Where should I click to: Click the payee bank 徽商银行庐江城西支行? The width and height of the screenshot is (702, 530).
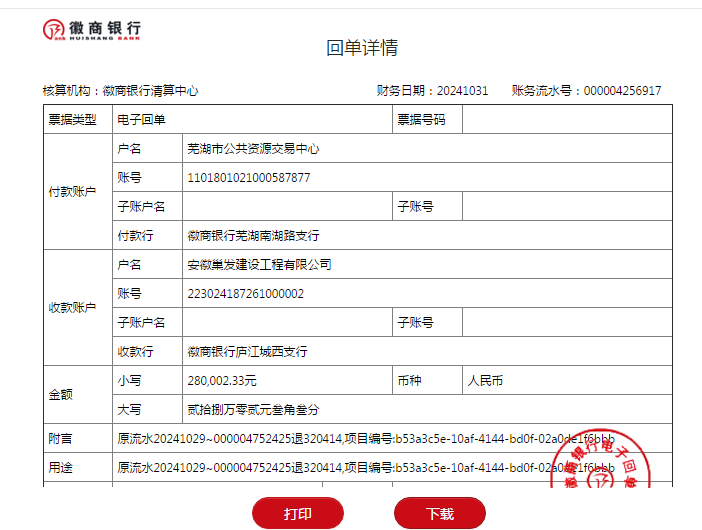pos(247,352)
